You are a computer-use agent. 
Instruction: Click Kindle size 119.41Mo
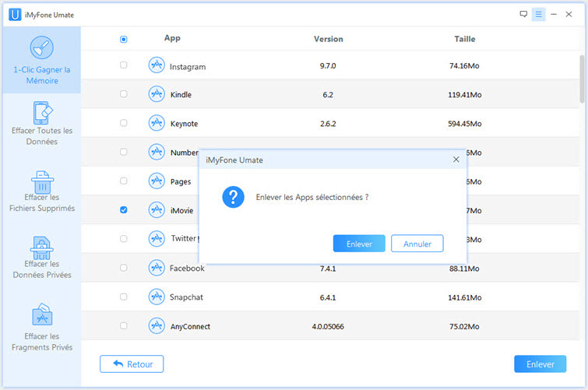coord(465,95)
